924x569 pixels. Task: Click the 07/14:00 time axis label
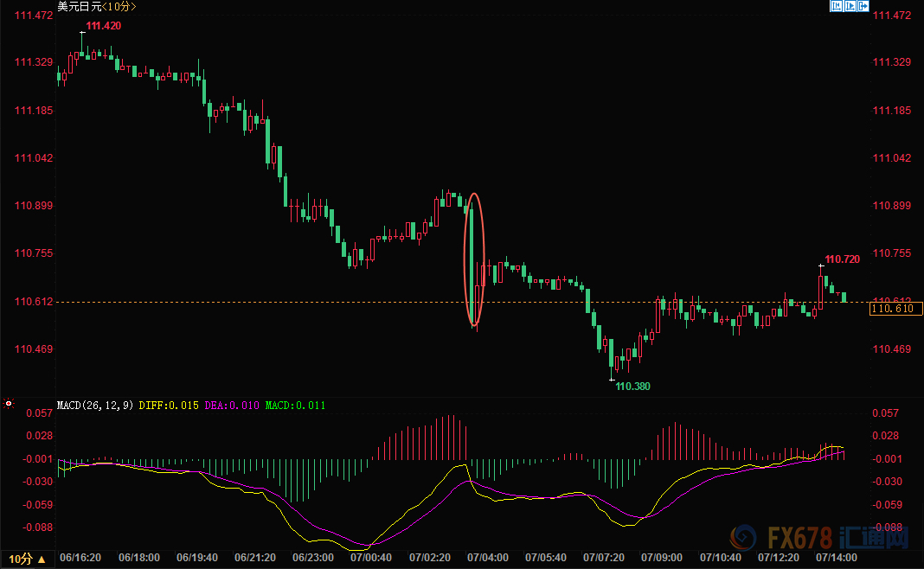[838, 558]
